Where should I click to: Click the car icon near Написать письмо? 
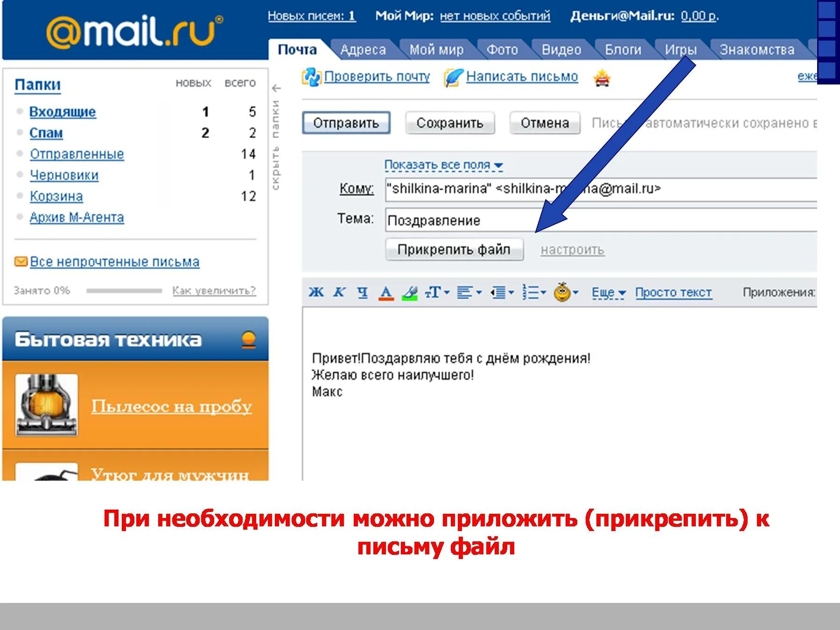(x=602, y=78)
